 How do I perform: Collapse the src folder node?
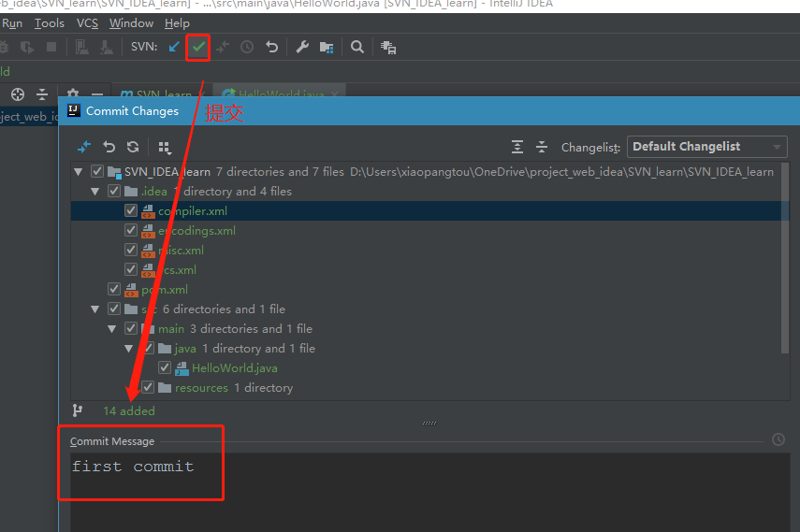click(x=95, y=309)
